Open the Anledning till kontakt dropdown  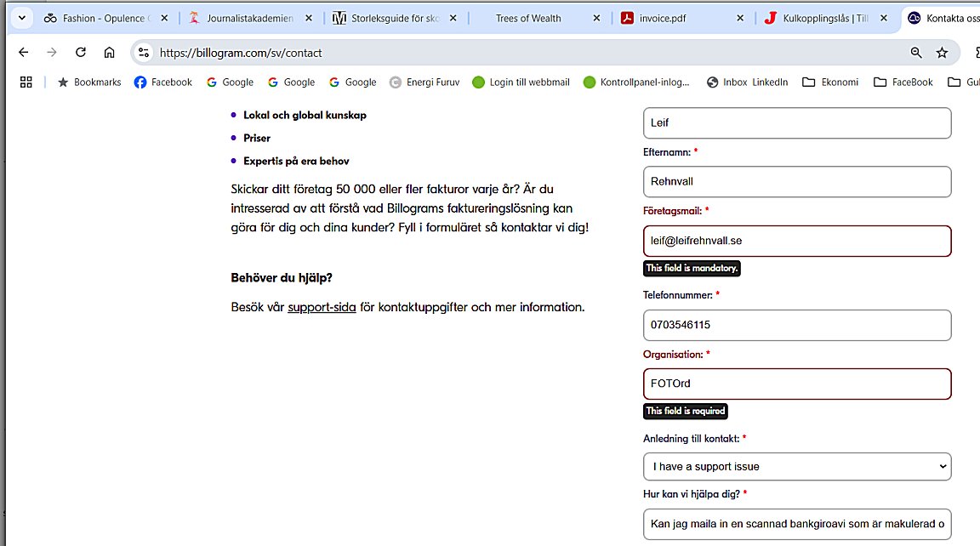tap(797, 467)
